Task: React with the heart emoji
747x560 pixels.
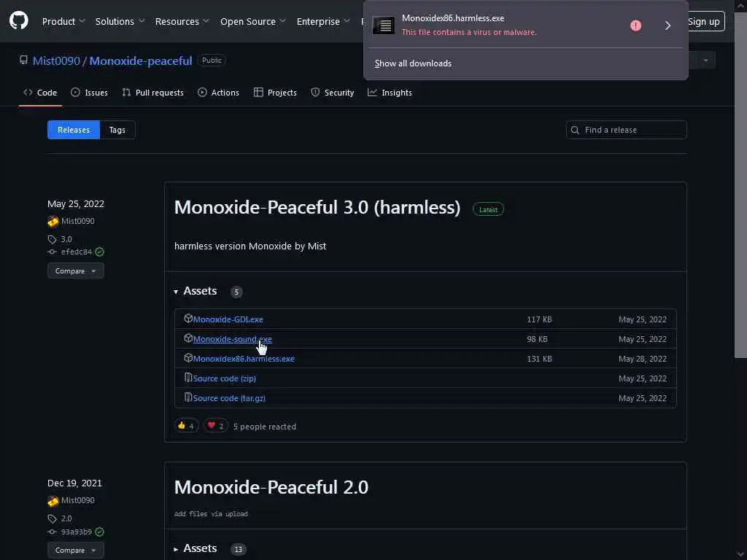Action: click(x=216, y=426)
